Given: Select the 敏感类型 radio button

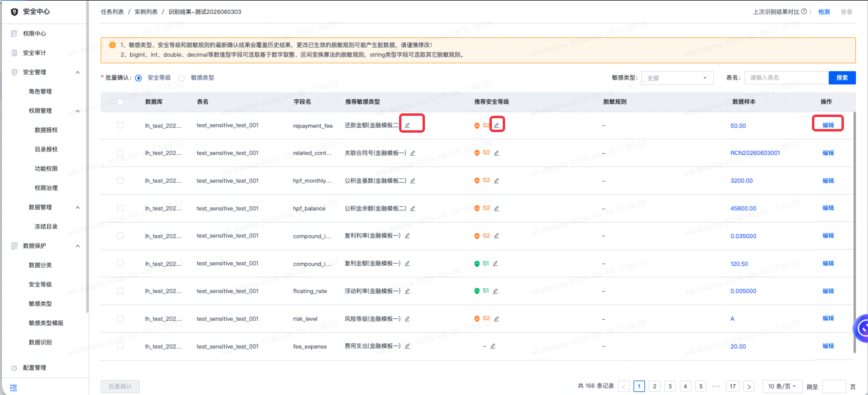Looking at the screenshot, I should pyautogui.click(x=182, y=78).
